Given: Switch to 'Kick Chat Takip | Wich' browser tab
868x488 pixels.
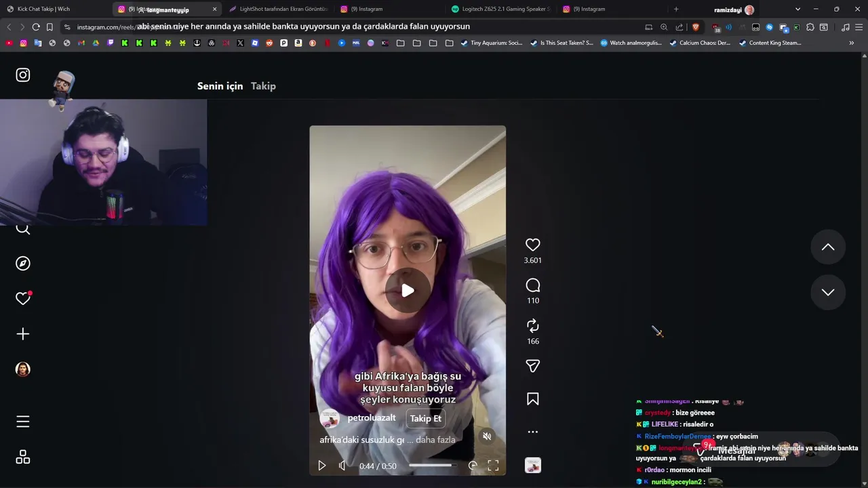Looking at the screenshot, I should (x=54, y=9).
